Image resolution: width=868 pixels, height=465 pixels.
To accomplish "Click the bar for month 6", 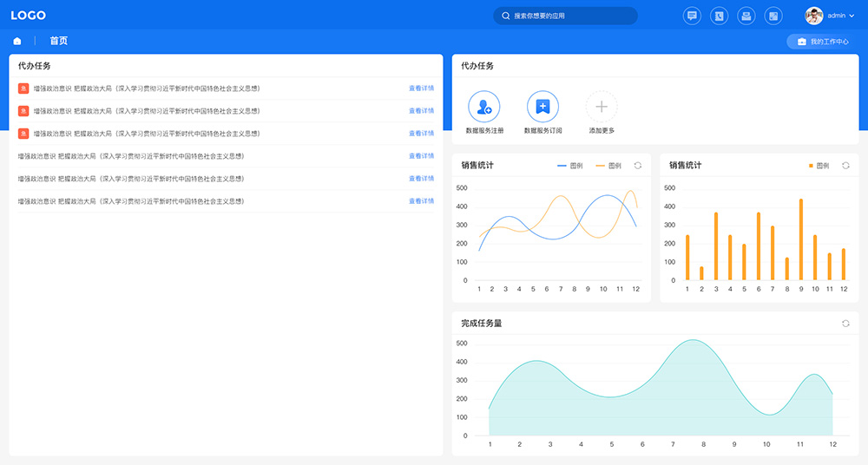I will coord(759,246).
